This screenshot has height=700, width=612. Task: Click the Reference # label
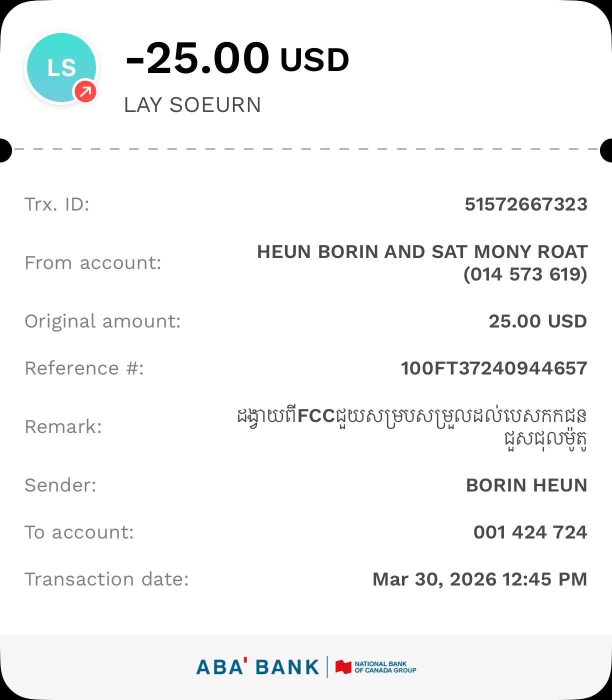84,368
